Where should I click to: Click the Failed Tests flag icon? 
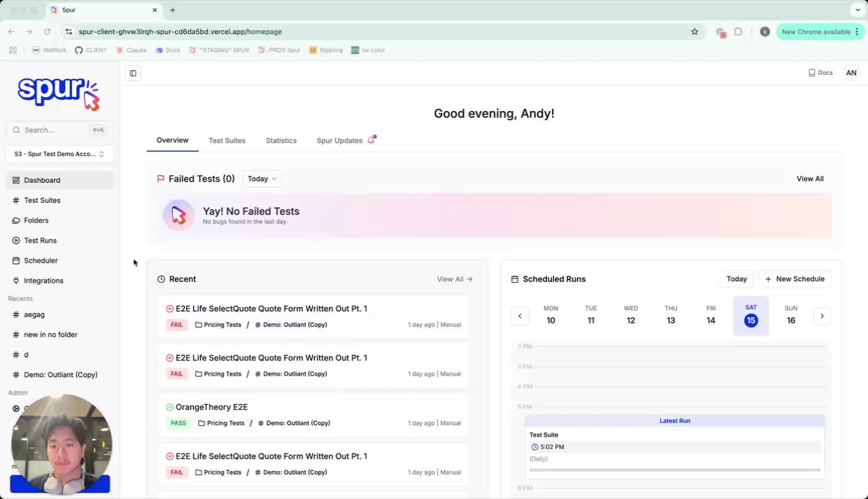[161, 179]
